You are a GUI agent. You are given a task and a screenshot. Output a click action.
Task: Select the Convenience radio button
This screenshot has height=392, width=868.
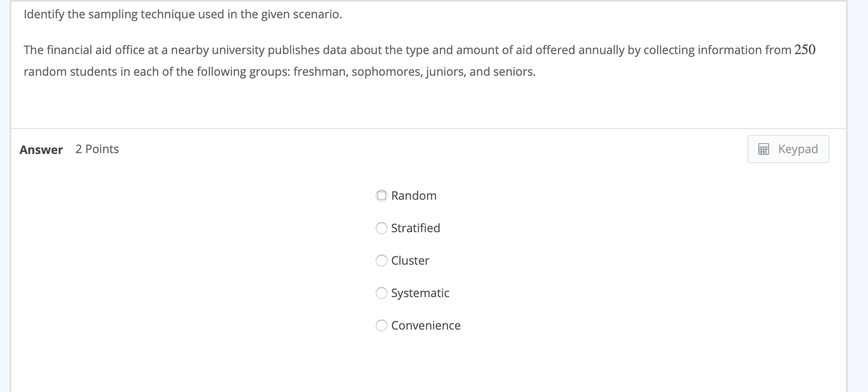[381, 325]
